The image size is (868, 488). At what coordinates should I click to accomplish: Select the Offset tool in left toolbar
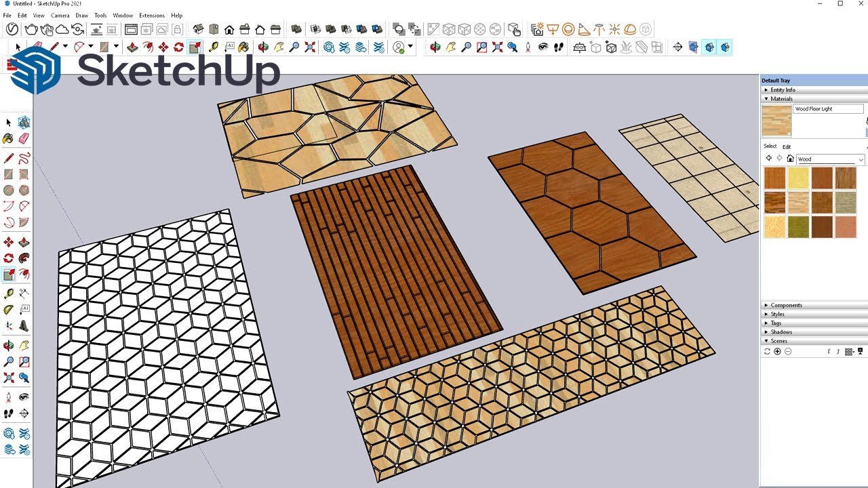[x=24, y=274]
